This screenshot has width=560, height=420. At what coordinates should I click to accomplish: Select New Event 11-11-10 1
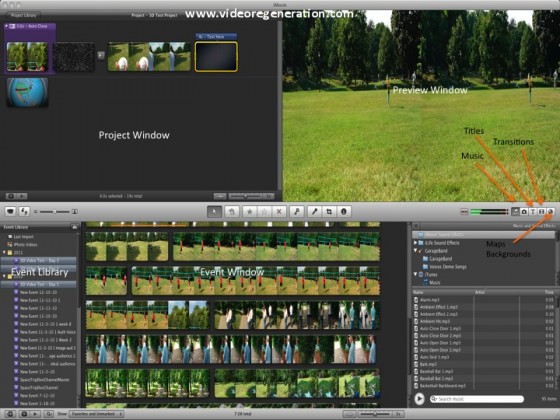[40, 300]
